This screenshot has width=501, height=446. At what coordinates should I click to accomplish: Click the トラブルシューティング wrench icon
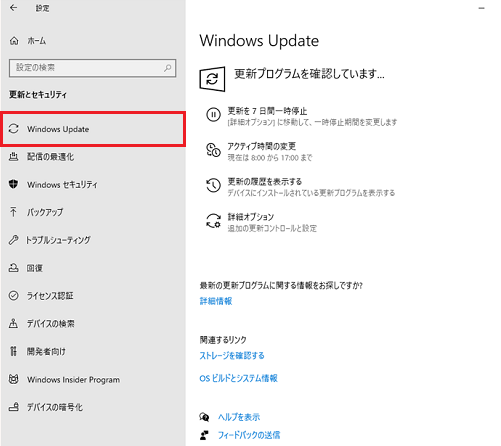(13, 240)
